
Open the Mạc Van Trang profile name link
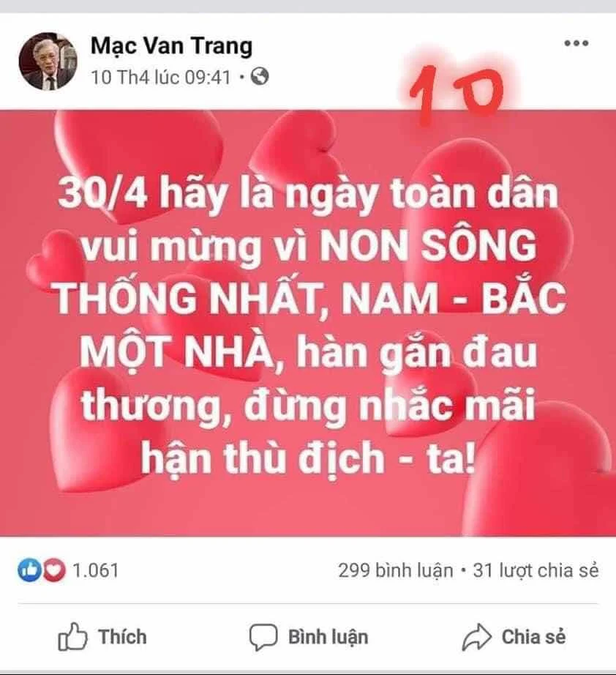tap(171, 46)
